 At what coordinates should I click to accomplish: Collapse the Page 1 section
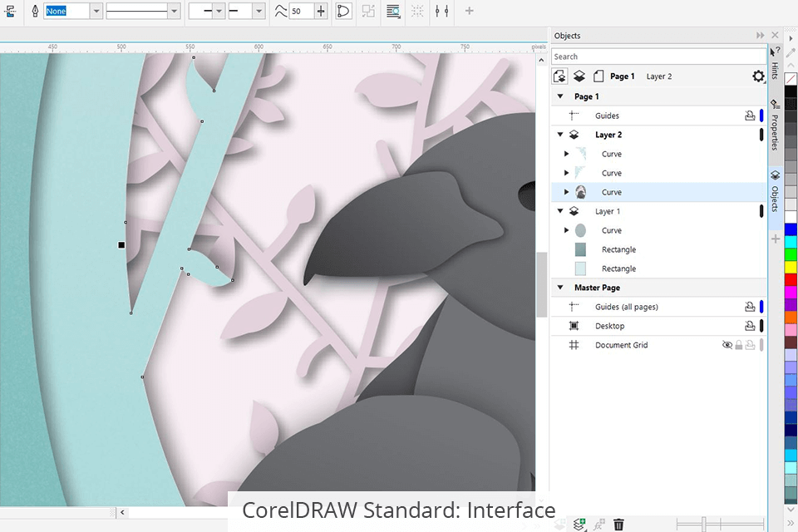coord(560,96)
